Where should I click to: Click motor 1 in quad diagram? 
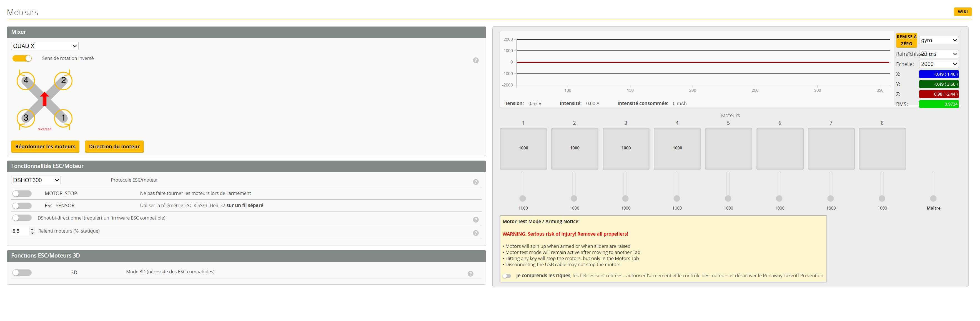pos(63,118)
